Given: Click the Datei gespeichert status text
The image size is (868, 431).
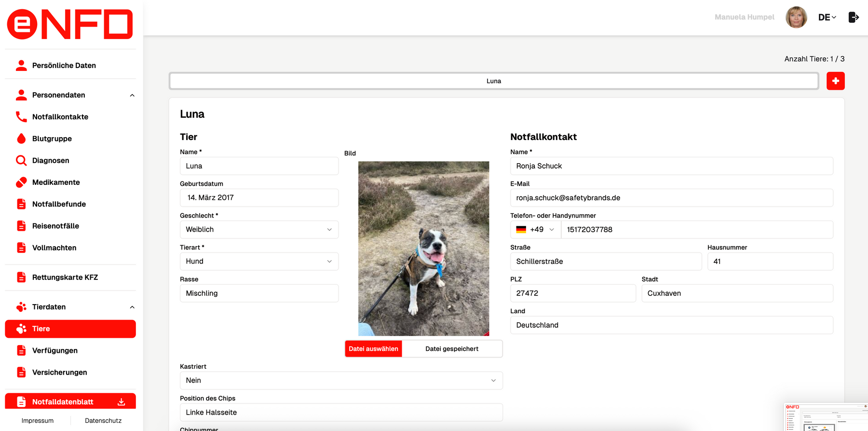Looking at the screenshot, I should (452, 348).
